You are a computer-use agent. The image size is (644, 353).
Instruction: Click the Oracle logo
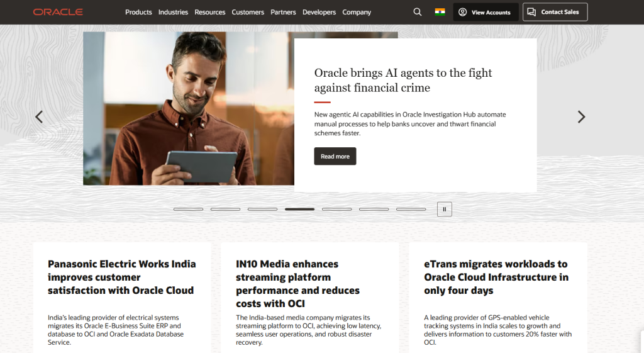pos(58,12)
